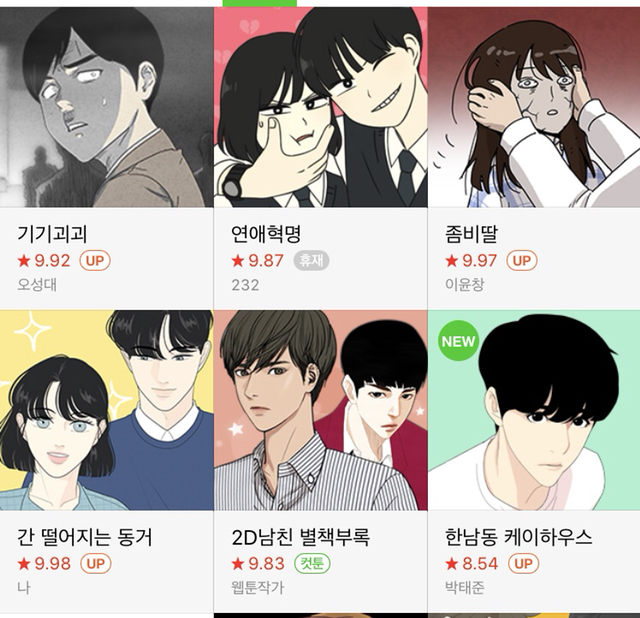
Task: Open the 좀비딸 cover image
Action: (534, 107)
